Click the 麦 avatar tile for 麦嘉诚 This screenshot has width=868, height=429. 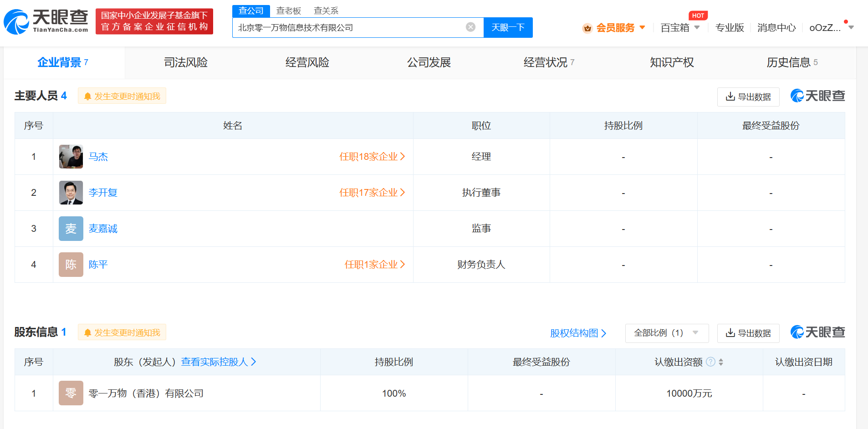[71, 229]
